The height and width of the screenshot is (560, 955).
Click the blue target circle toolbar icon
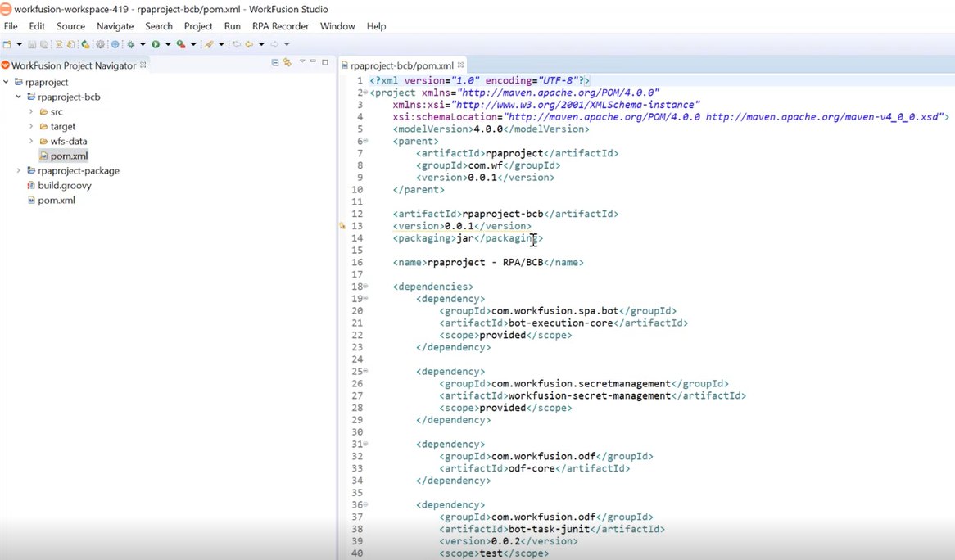pyautogui.click(x=115, y=44)
